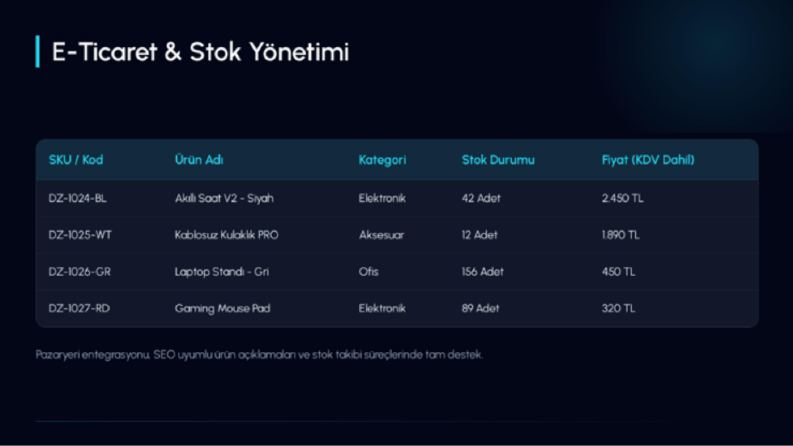Screen dimensions: 793x446
Task: Click stock value 42 Adet
Action: (x=481, y=198)
